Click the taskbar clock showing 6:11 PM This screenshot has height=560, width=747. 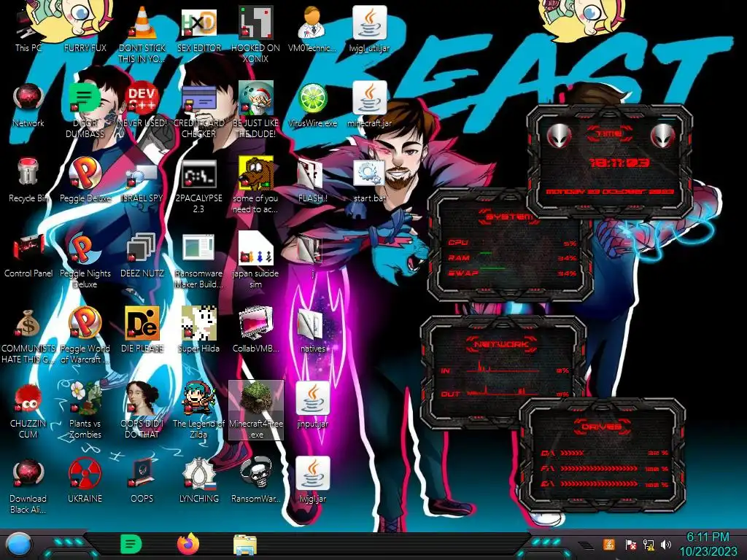708,544
